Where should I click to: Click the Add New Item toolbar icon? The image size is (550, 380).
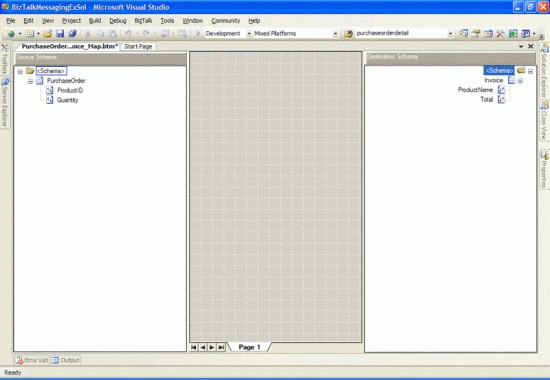(x=30, y=33)
